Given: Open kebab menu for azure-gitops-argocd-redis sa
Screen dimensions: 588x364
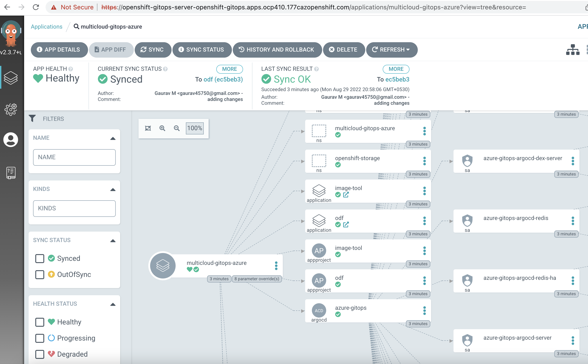Looking at the screenshot, I should point(573,221).
